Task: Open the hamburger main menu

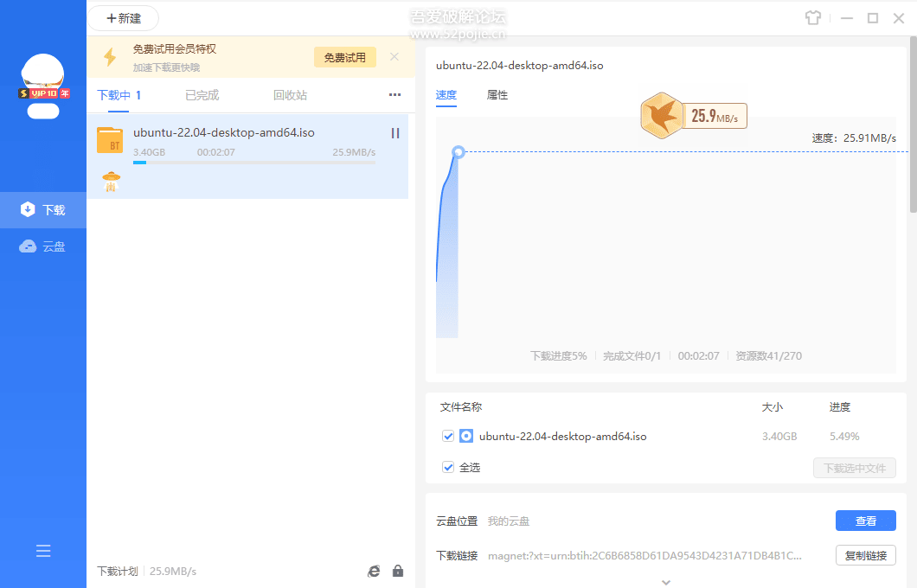Action: (x=43, y=551)
